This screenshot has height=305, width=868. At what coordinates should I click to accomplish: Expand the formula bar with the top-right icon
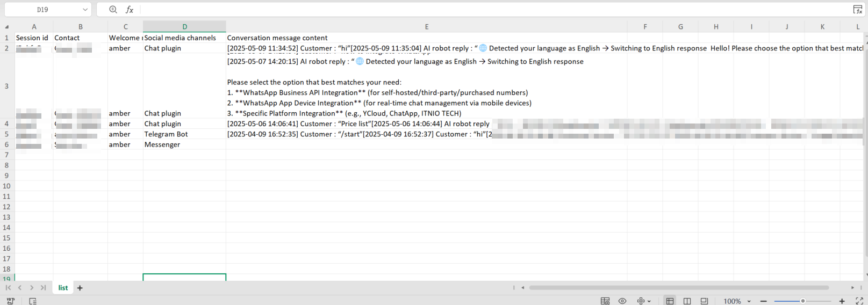point(858,10)
